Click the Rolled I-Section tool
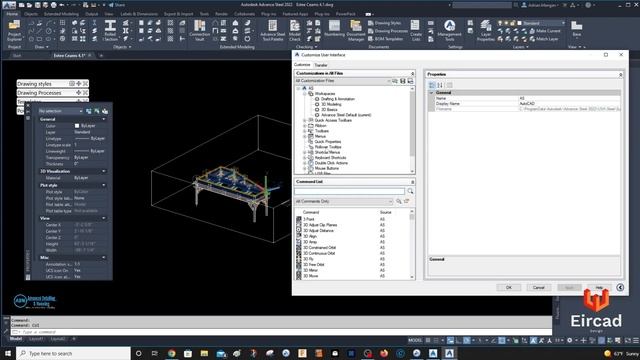Screen dimensions: 640x360 (x=110, y=31)
